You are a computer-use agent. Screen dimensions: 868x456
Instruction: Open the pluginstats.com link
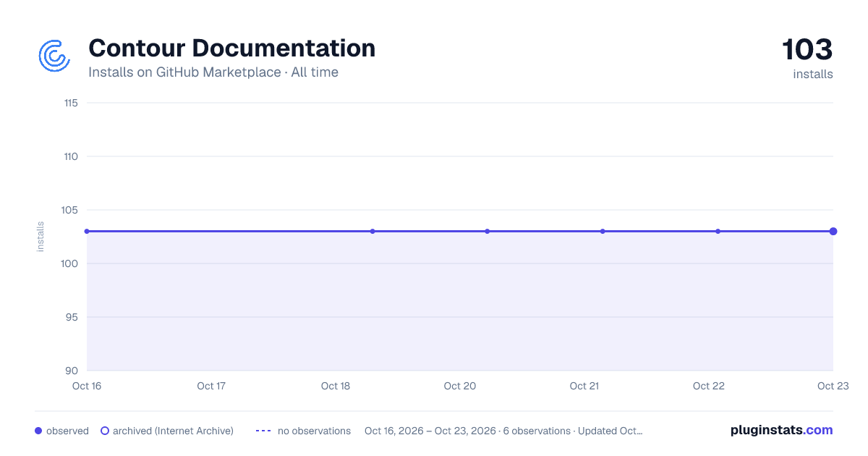(x=782, y=430)
